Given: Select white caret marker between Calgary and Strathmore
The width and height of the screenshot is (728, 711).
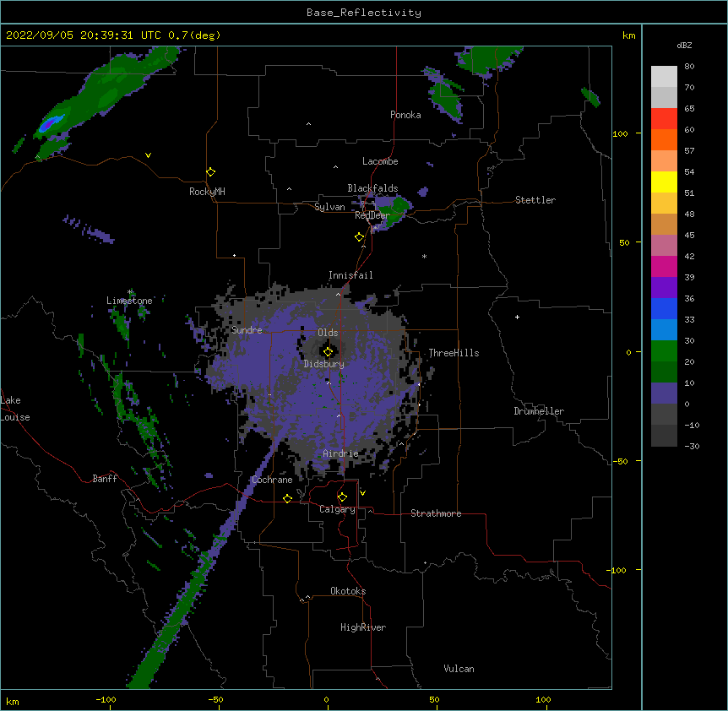Looking at the screenshot, I should pyautogui.click(x=370, y=511).
